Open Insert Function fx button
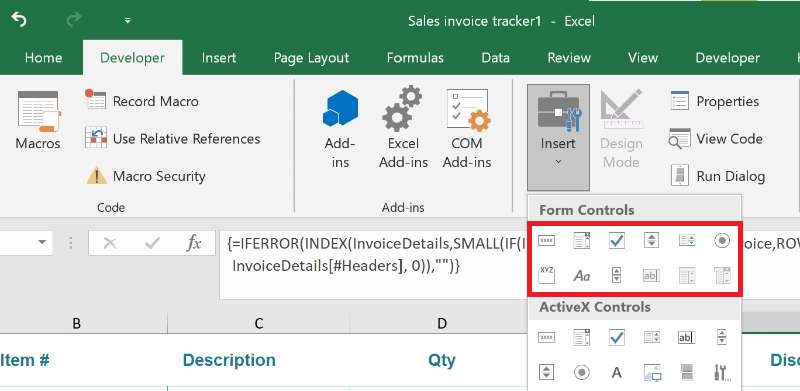The height and width of the screenshot is (391, 800). tap(194, 243)
